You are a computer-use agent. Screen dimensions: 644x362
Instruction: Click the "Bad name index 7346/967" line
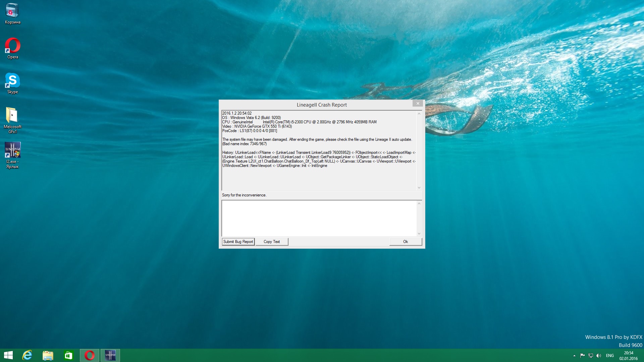tap(245, 144)
